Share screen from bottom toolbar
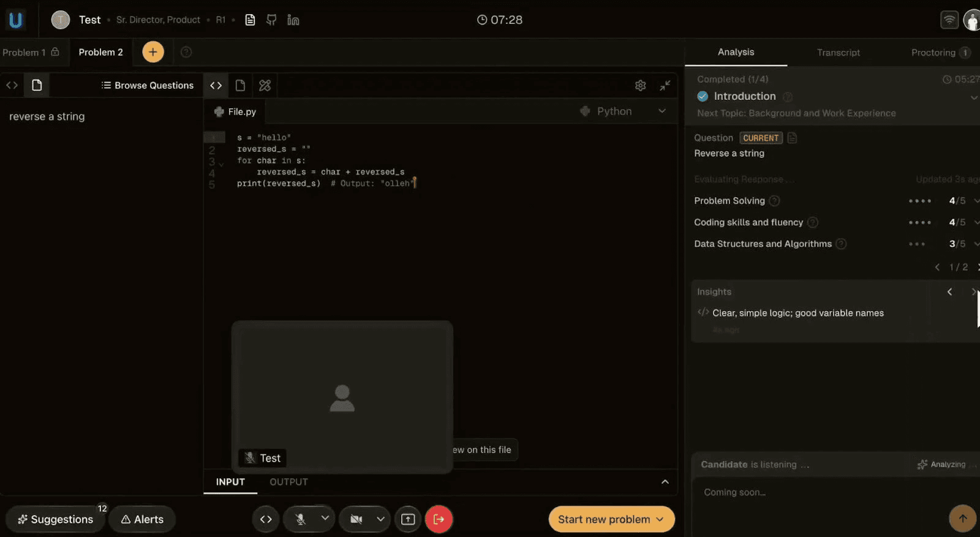Image resolution: width=980 pixels, height=537 pixels. click(408, 519)
